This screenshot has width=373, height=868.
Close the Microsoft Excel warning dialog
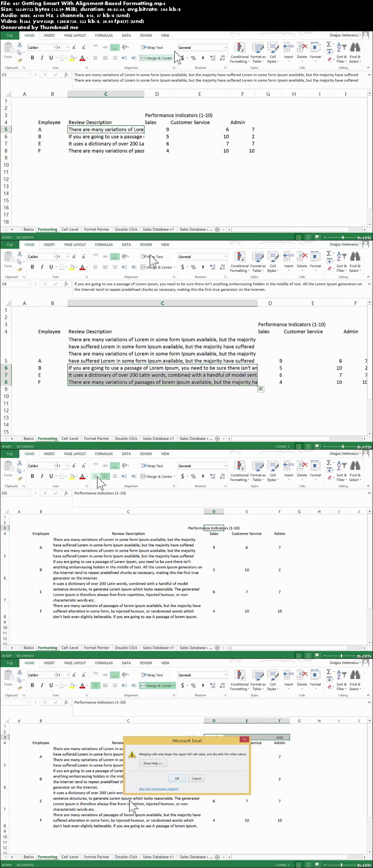[x=244, y=739]
